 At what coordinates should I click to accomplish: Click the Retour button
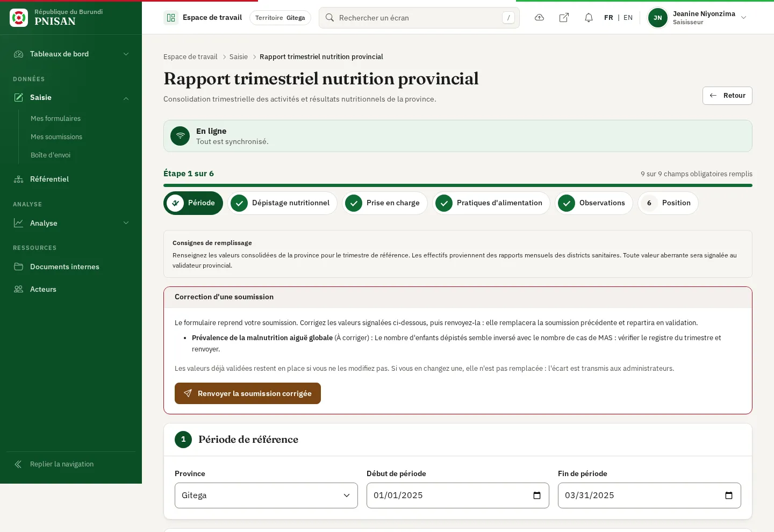tap(727, 96)
